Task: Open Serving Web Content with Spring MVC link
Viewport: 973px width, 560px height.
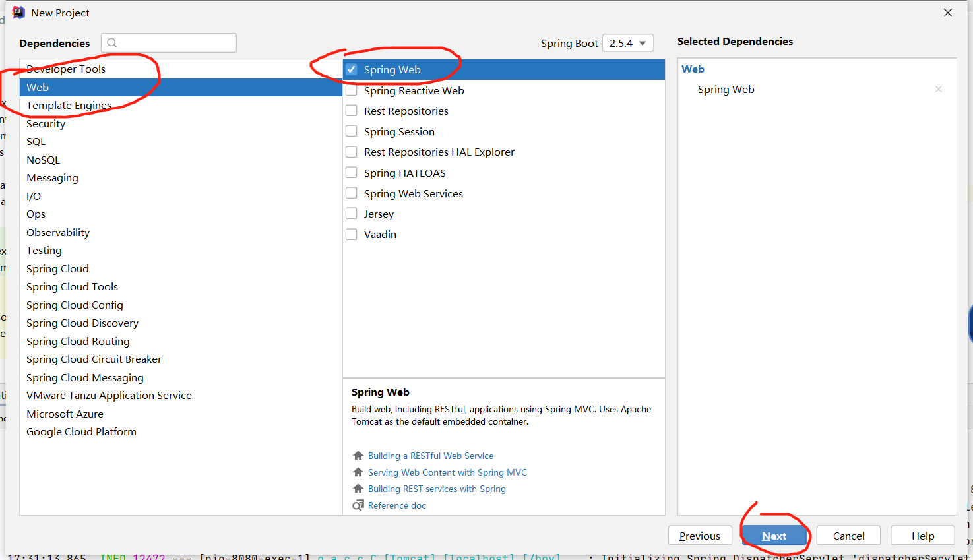Action: (447, 472)
